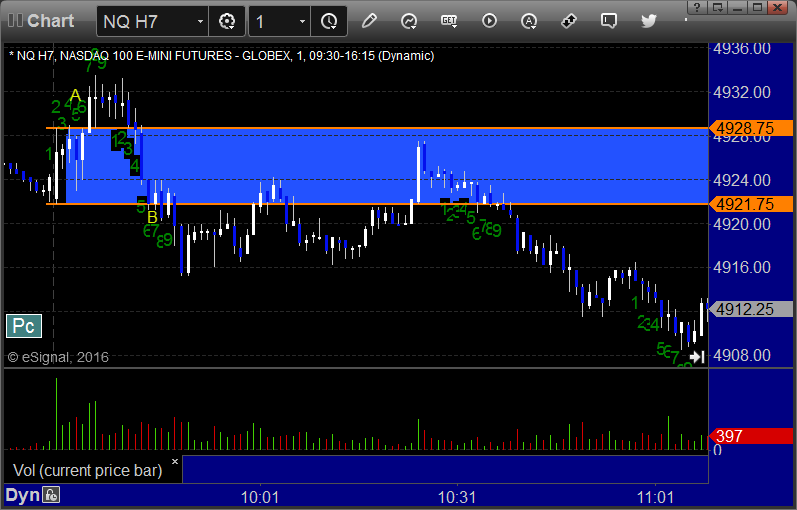
Task: Click the 10:31 time axis label
Action: (x=457, y=497)
